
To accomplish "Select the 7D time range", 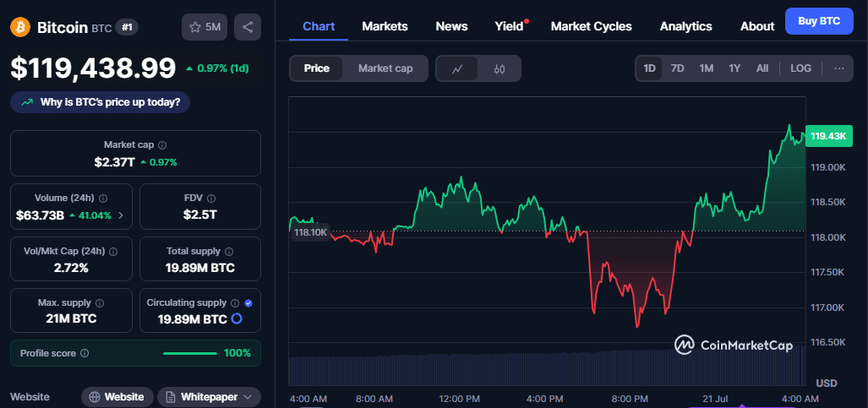I will pyautogui.click(x=678, y=68).
